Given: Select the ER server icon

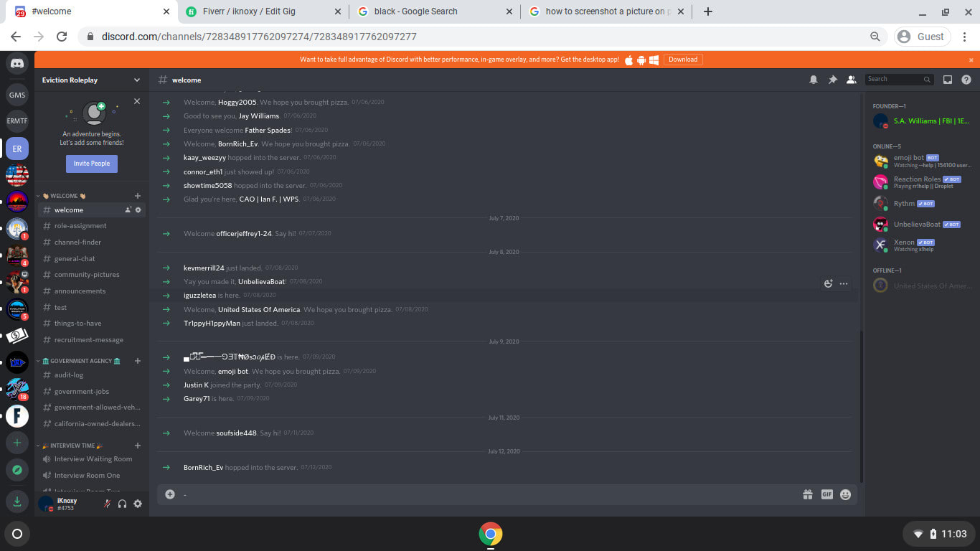Looking at the screenshot, I should [x=17, y=149].
